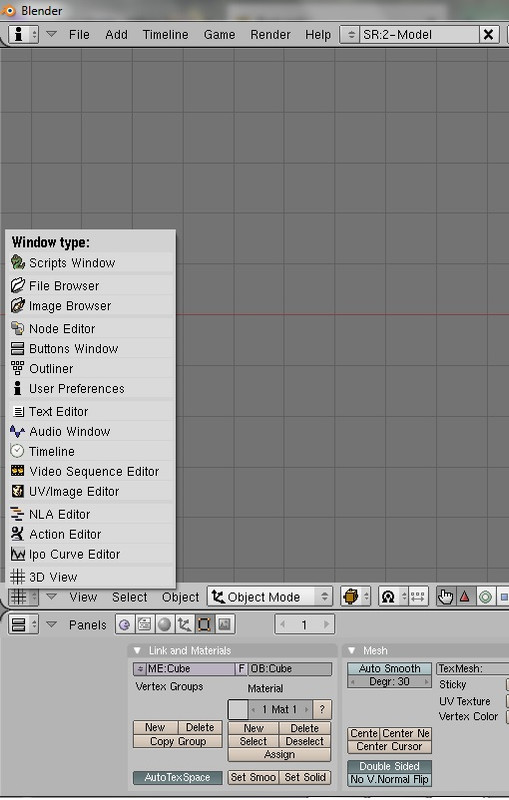Open the Object Mode dropdown
This screenshot has width=509, height=800.
click(x=270, y=596)
